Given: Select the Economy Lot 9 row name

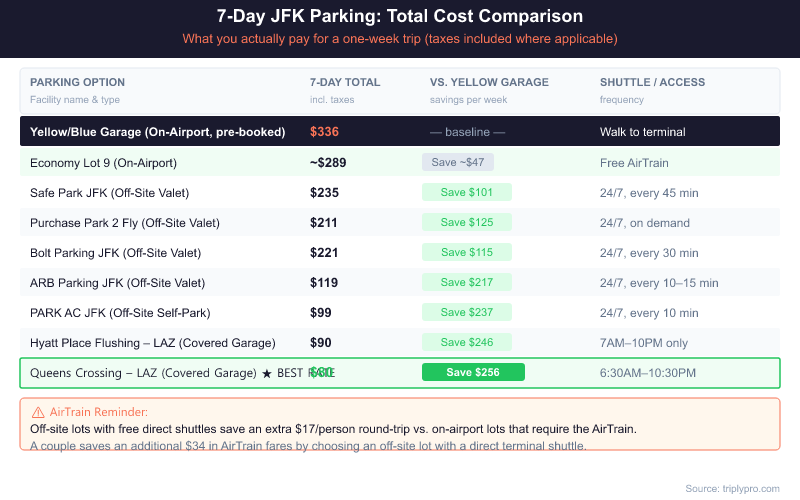Looking at the screenshot, I should (103, 162).
